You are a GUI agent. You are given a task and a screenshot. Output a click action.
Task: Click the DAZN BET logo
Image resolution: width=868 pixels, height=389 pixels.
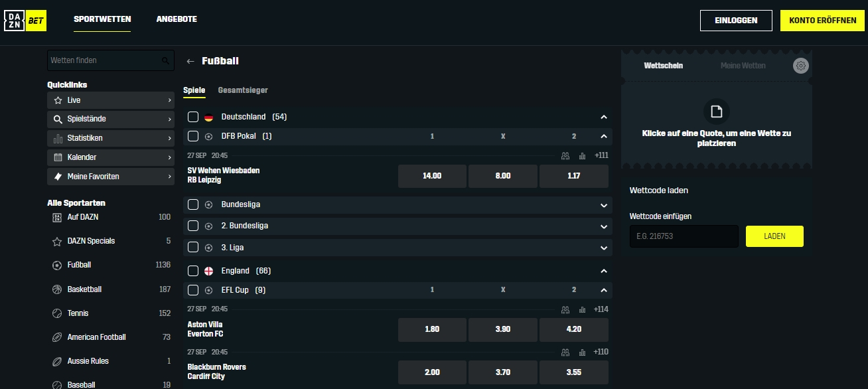25,21
